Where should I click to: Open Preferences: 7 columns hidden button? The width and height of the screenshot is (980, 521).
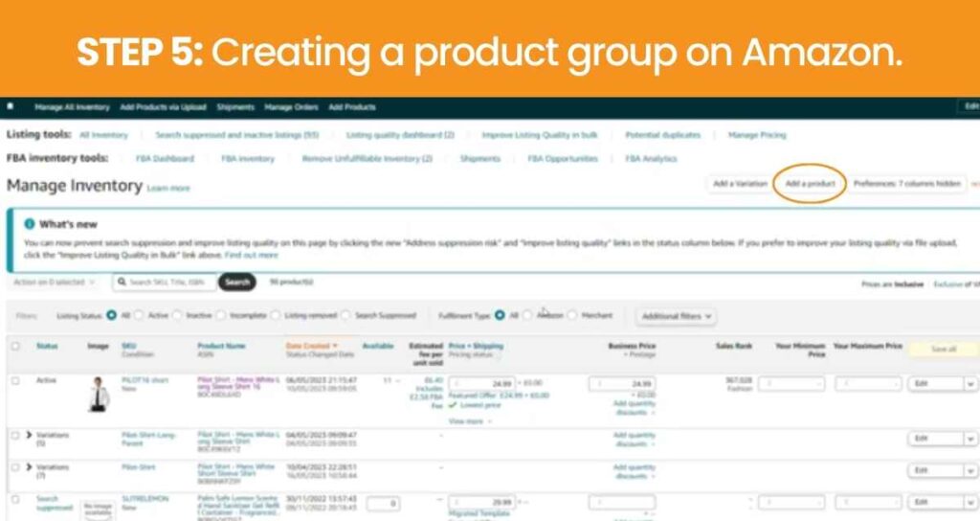pos(907,184)
